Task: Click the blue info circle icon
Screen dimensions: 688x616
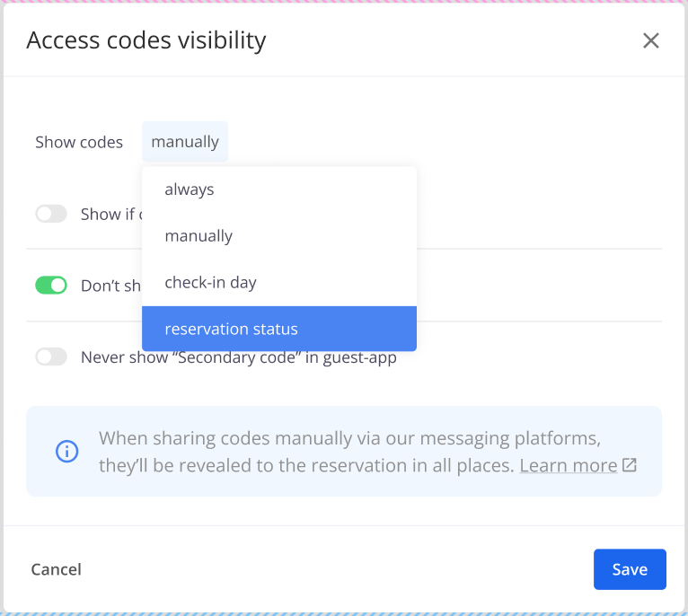Action: click(x=66, y=452)
